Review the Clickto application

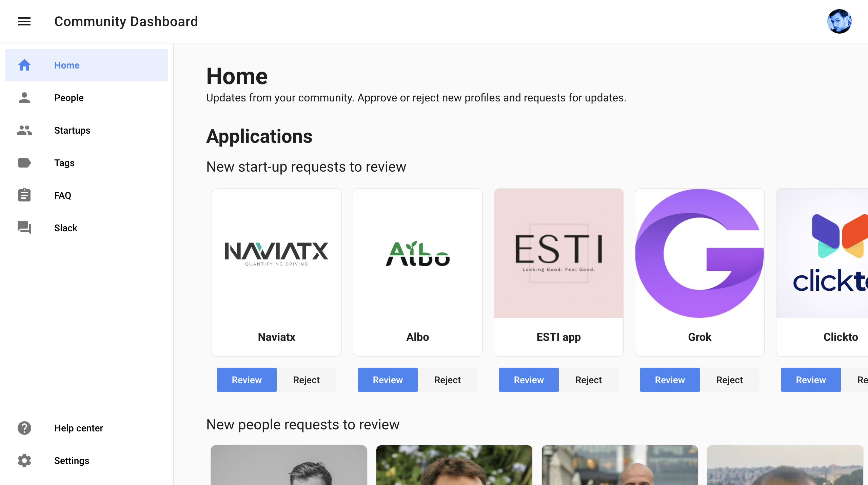pyautogui.click(x=811, y=380)
